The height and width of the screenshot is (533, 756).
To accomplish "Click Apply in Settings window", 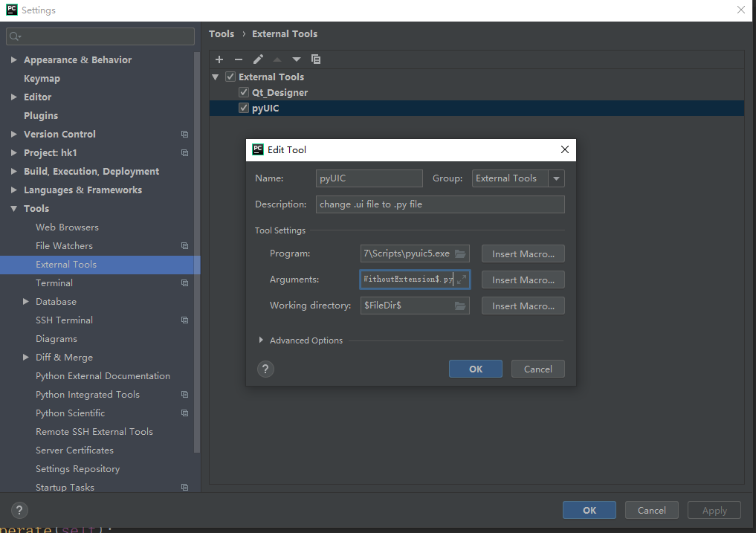I will coord(714,511).
